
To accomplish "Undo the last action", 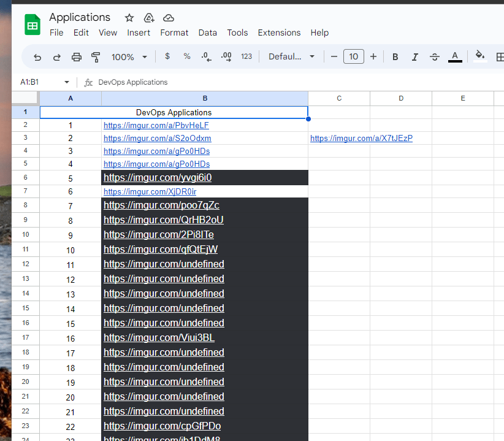I will tap(37, 57).
